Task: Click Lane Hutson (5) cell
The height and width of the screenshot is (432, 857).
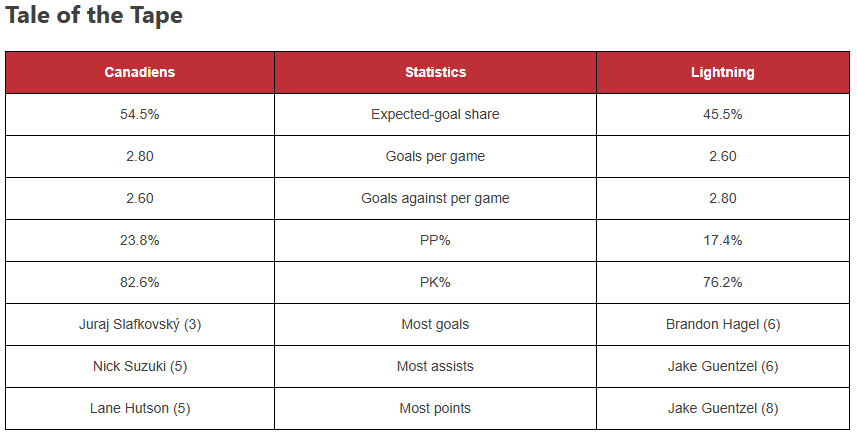Action: point(140,408)
